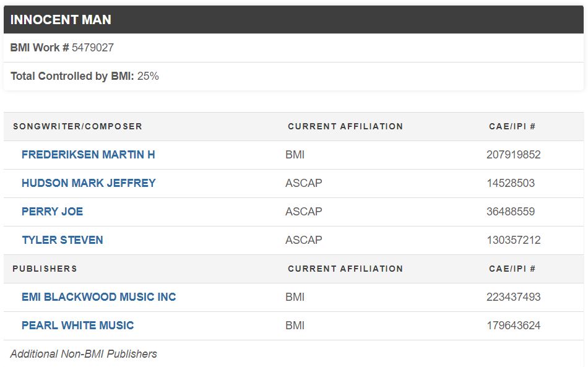Click IPI number 36488559 for Perry Joe
The width and height of the screenshot is (588, 367).
[510, 212]
